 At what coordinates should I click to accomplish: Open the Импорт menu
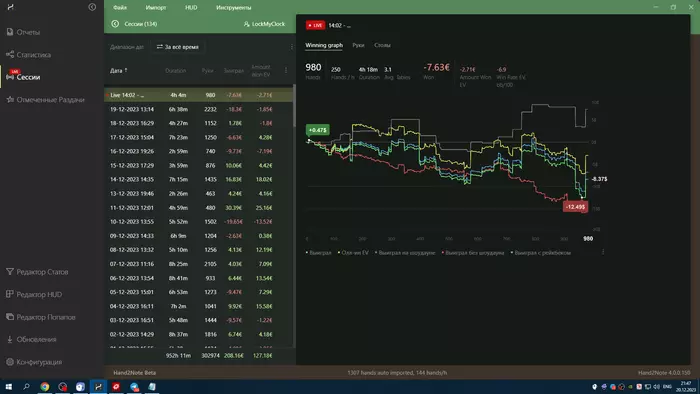pyautogui.click(x=155, y=8)
